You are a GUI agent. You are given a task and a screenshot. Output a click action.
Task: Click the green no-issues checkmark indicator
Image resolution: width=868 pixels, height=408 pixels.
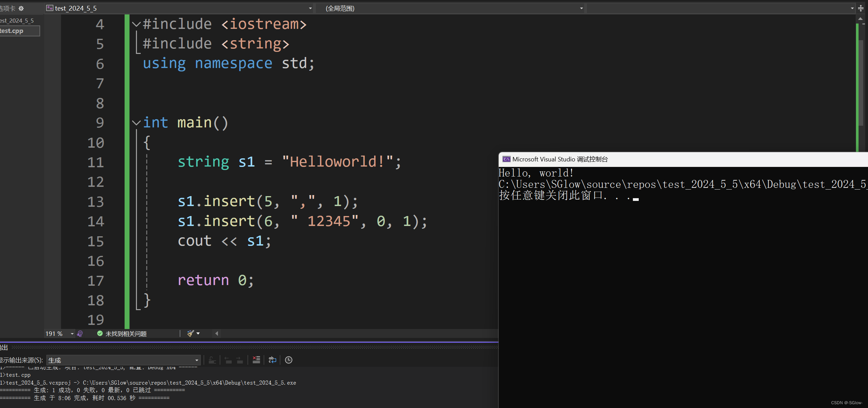click(x=100, y=333)
